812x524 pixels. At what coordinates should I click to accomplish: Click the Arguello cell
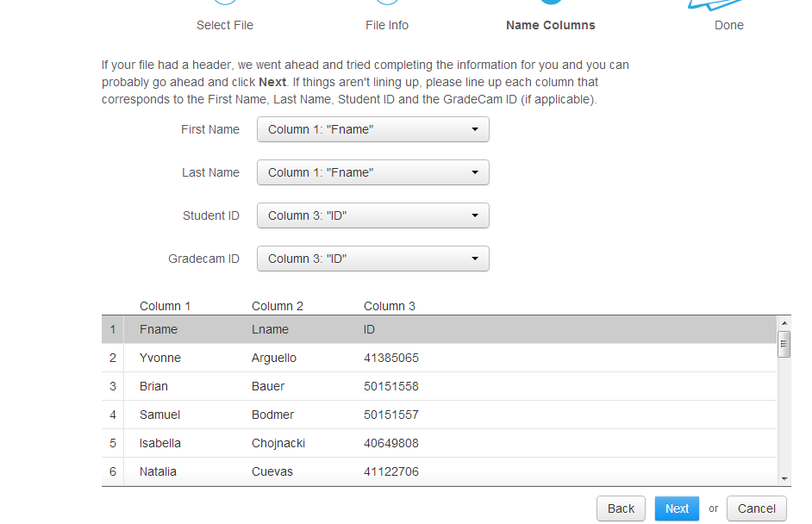point(274,358)
